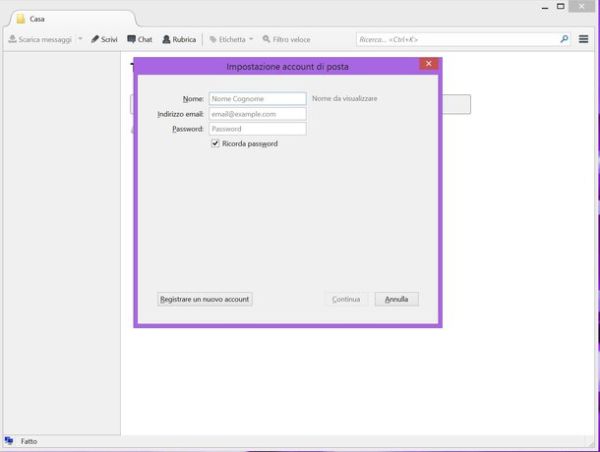The width and height of the screenshot is (600, 452).
Task: Expand the Etichetta dropdown arrow
Action: coord(251,39)
